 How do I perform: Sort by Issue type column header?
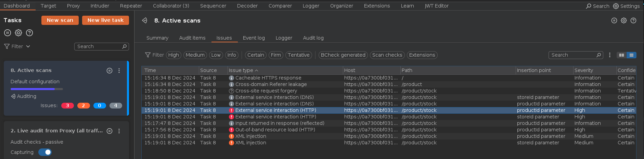tap(243, 70)
